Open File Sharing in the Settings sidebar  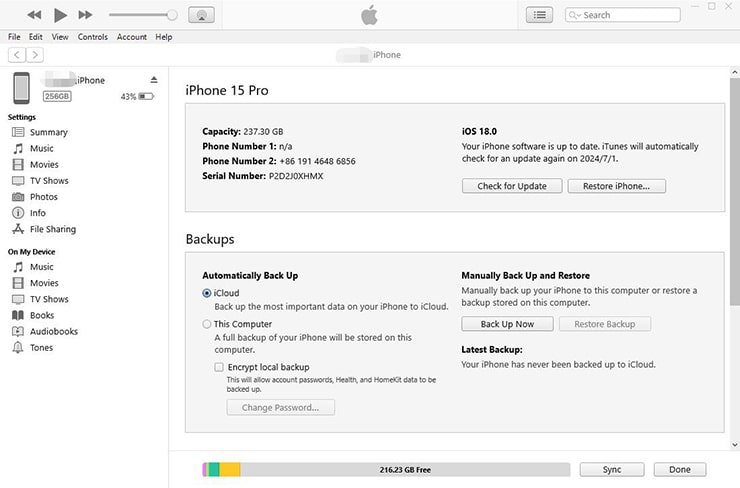pos(52,229)
